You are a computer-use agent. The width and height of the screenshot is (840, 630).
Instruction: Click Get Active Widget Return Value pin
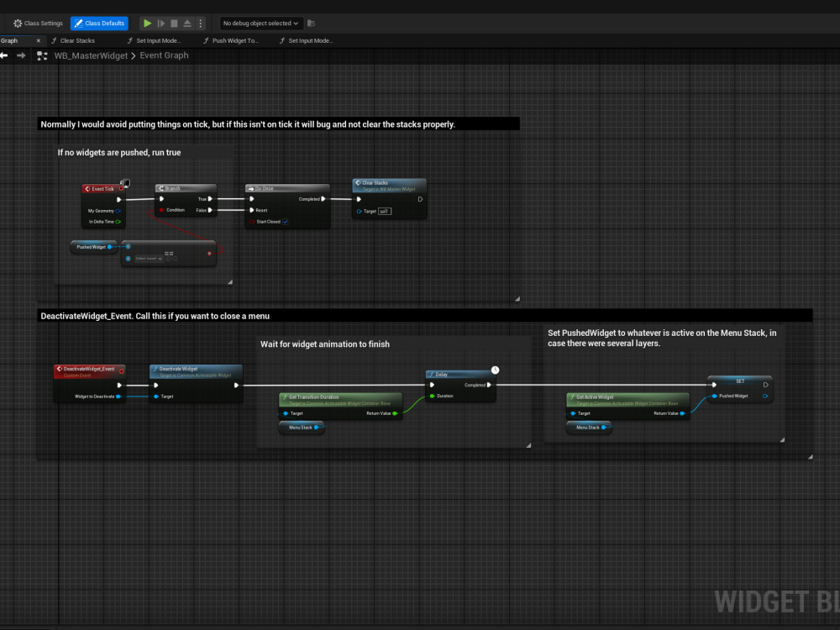pyautogui.click(x=682, y=413)
